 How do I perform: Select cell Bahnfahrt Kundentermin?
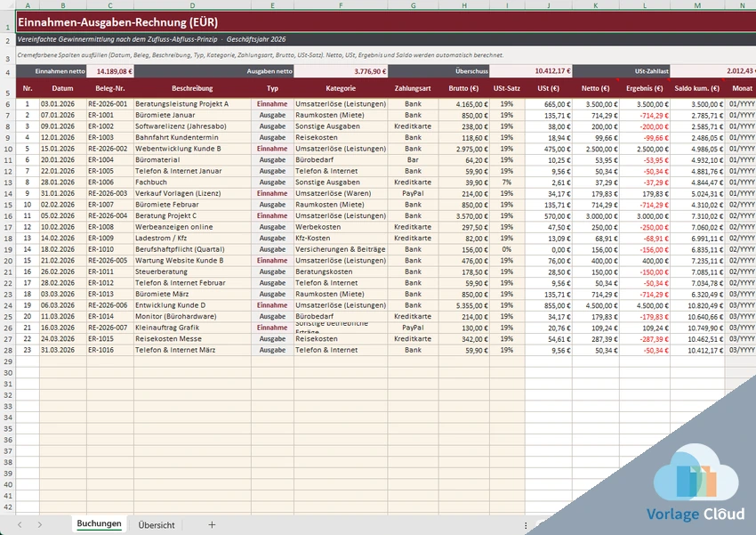(x=192, y=137)
